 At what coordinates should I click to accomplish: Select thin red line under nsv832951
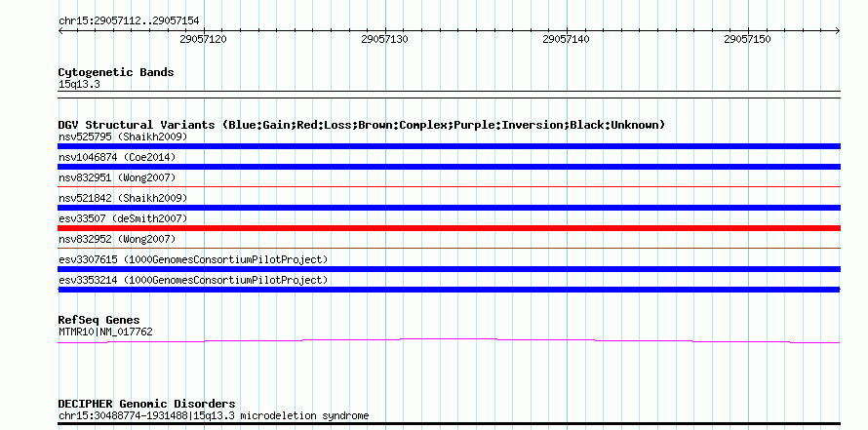coord(449,187)
